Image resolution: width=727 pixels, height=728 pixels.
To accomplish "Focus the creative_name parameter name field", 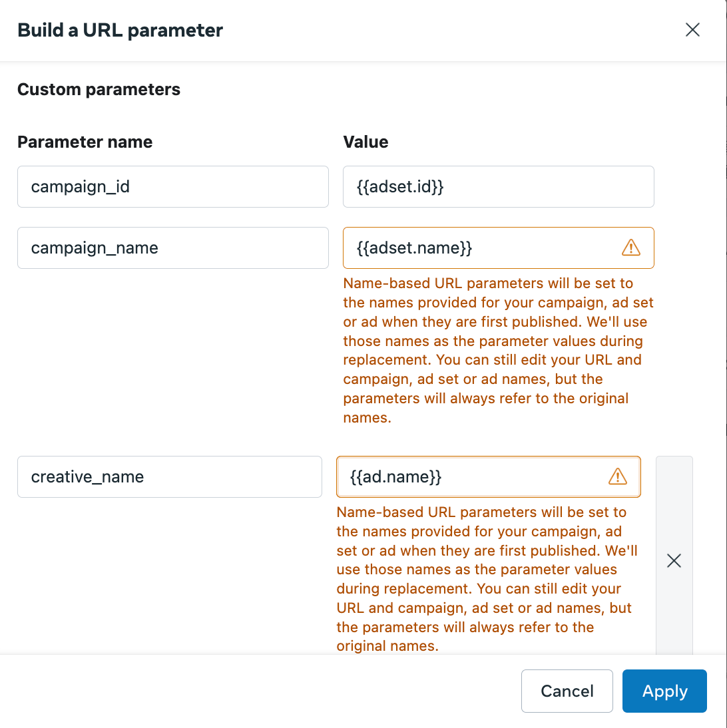I will (170, 477).
